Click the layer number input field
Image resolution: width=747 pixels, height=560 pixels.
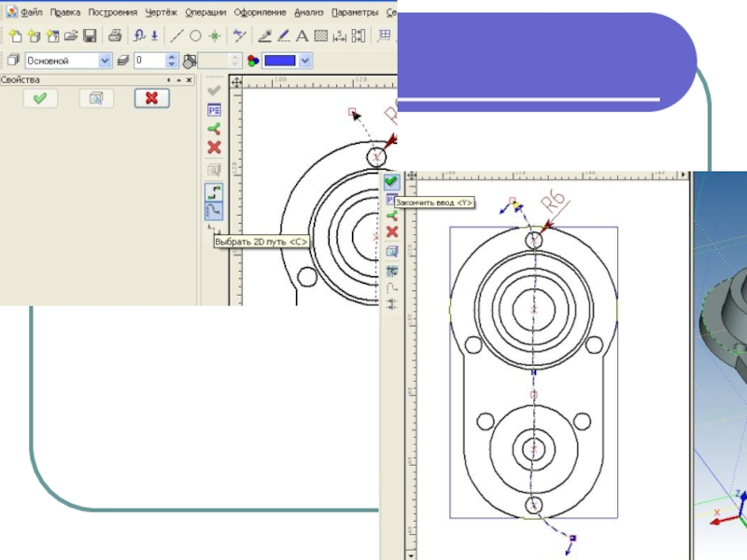[148, 61]
